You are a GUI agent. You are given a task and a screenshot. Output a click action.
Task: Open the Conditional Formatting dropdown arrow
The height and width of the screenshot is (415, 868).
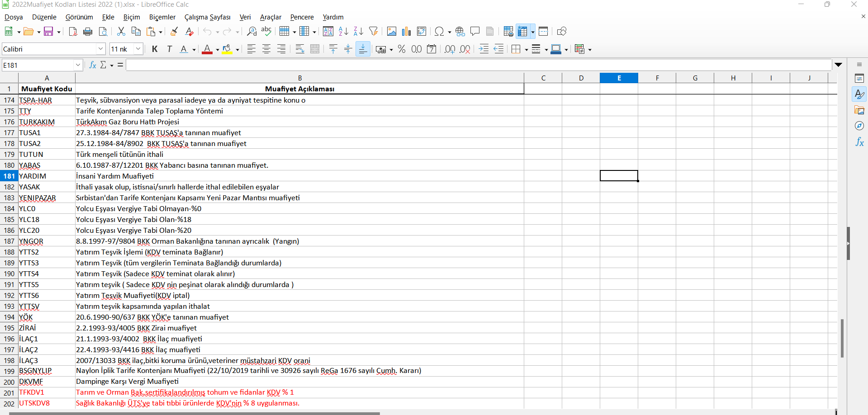click(x=590, y=49)
